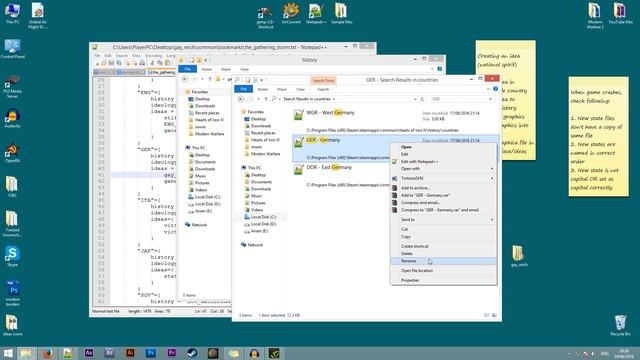640x360 pixels.
Task: Open the headphones app in taskbar
Action: (x=254, y=353)
